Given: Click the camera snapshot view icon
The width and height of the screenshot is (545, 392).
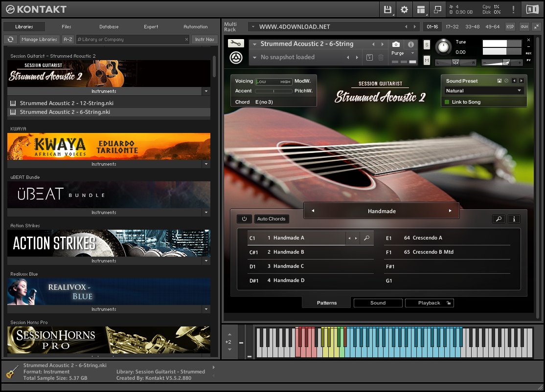Looking at the screenshot, I should (x=396, y=44).
